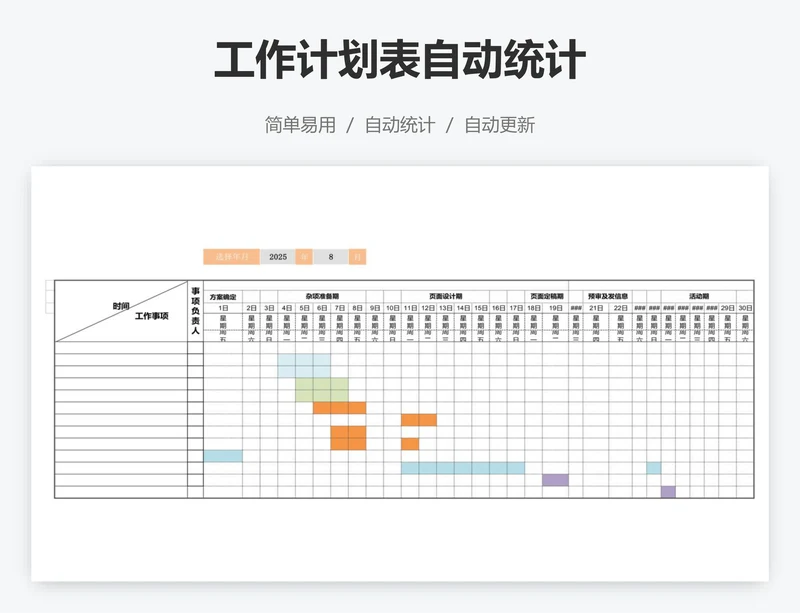
Task: Click the 页面定稿期 phase header
Action: click(546, 296)
